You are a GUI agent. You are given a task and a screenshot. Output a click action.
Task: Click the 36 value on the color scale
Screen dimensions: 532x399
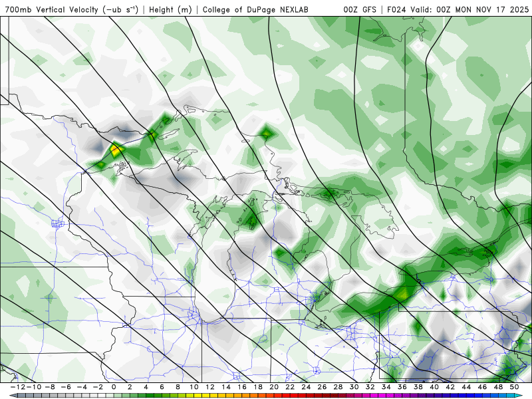[x=402, y=387]
